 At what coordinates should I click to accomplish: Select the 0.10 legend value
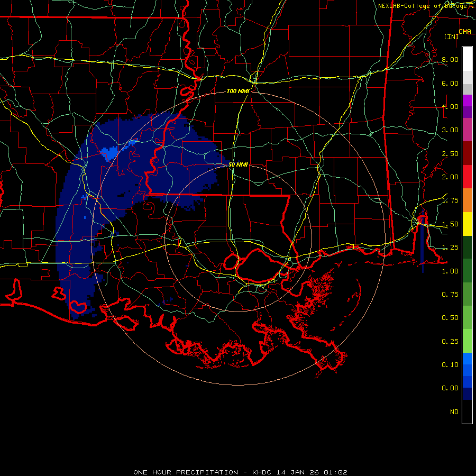click(450, 365)
